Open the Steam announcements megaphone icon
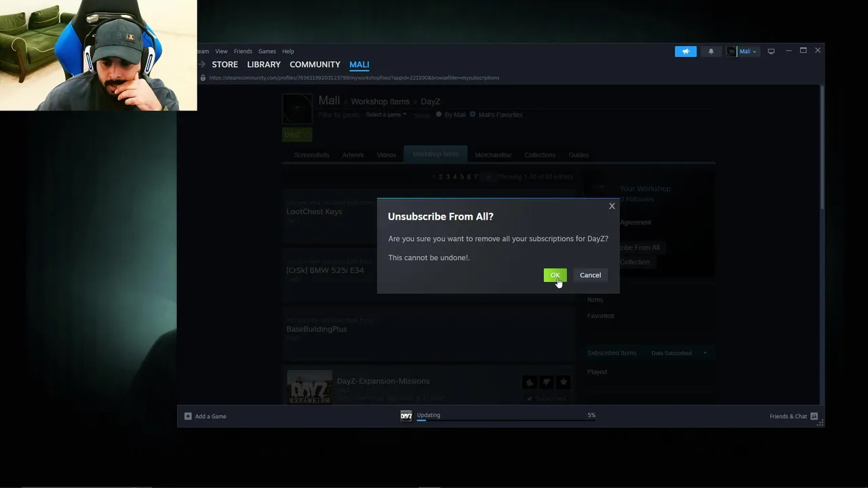This screenshot has width=868, height=488. pos(686,52)
